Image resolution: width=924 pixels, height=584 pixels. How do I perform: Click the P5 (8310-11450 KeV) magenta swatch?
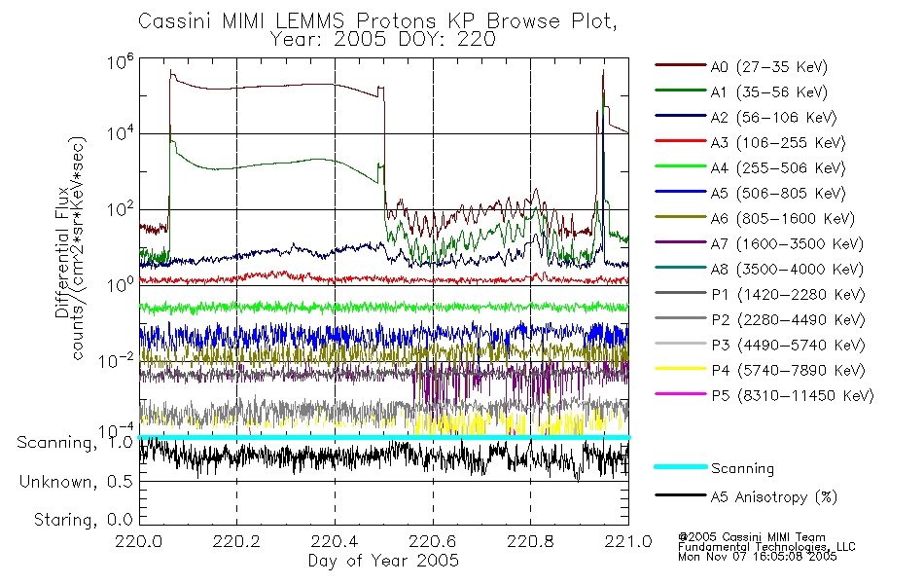680,394
